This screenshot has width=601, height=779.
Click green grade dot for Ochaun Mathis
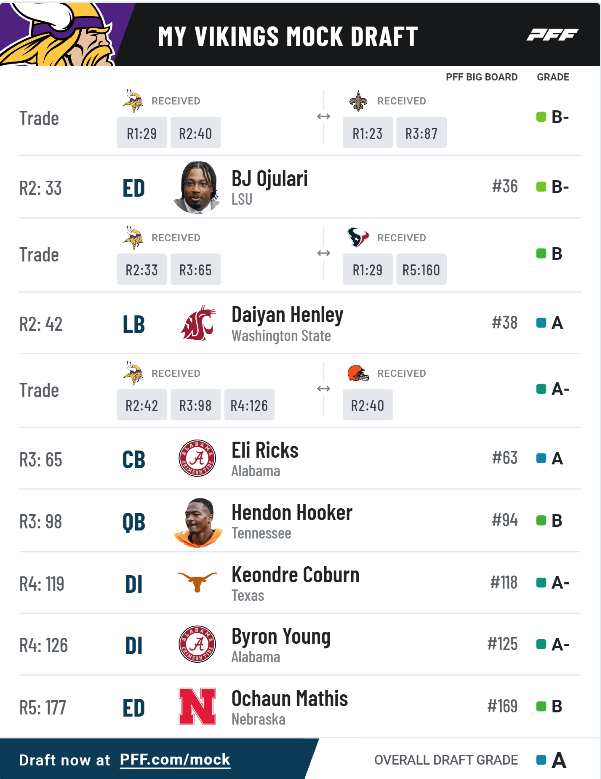coord(541,707)
